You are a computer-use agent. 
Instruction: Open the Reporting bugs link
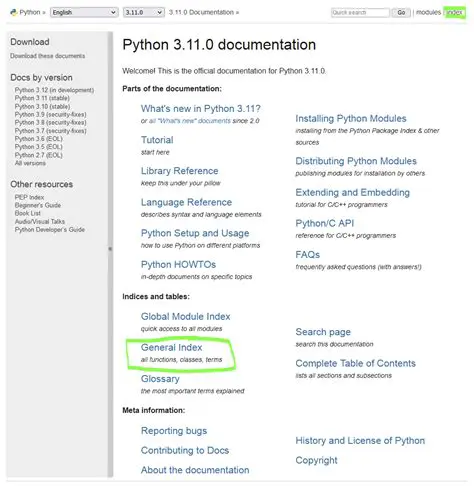[174, 431]
